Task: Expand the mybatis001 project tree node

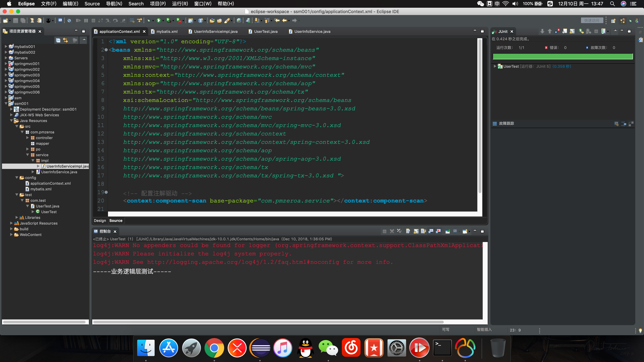Action: tap(6, 46)
